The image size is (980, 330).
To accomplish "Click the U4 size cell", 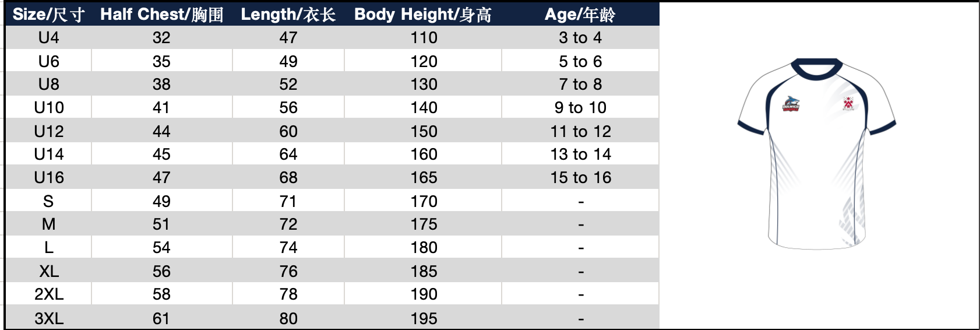I will click(48, 38).
